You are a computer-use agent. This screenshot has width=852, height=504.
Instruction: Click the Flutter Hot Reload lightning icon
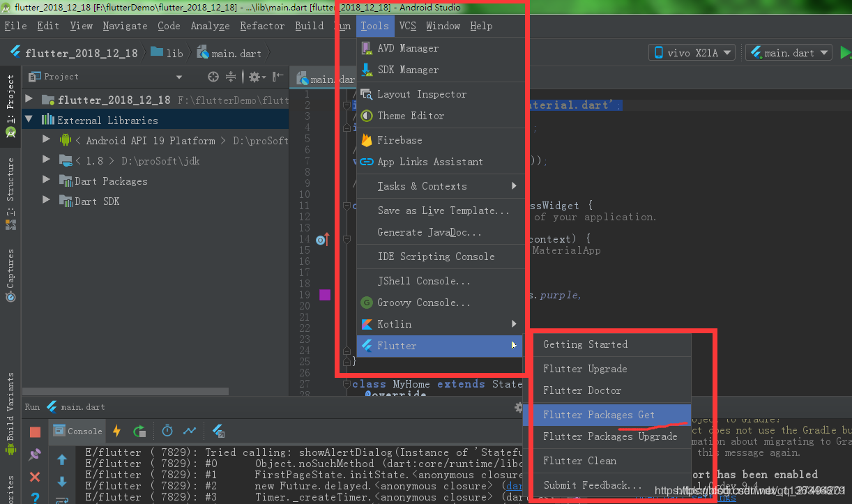point(116,431)
